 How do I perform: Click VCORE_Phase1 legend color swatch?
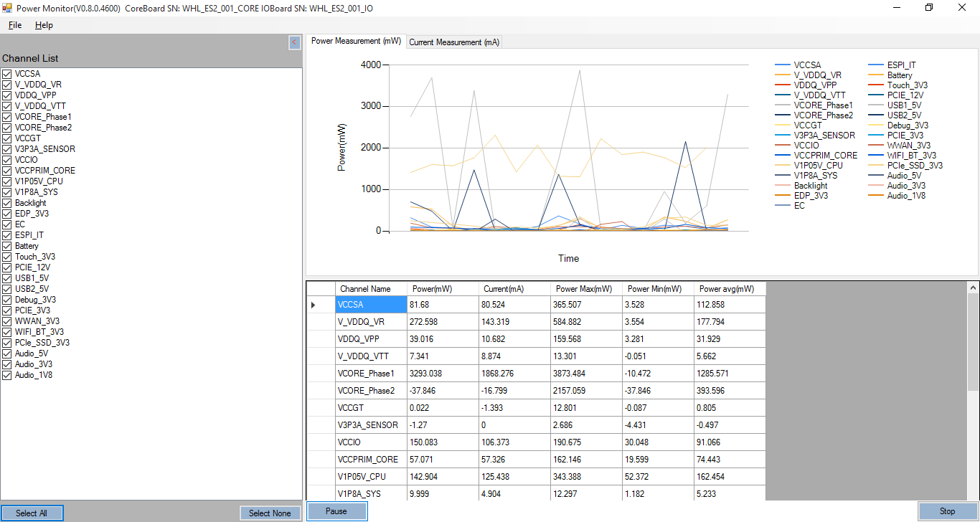click(x=782, y=105)
